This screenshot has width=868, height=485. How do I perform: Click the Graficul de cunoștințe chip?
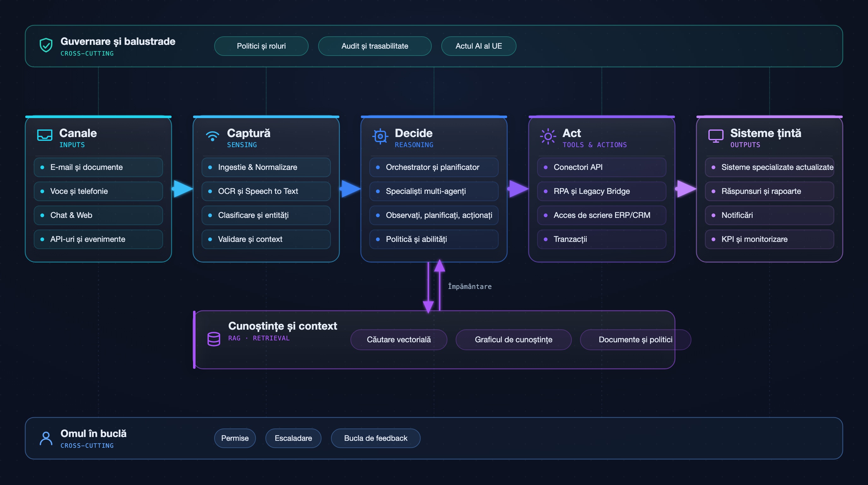pyautogui.click(x=513, y=340)
